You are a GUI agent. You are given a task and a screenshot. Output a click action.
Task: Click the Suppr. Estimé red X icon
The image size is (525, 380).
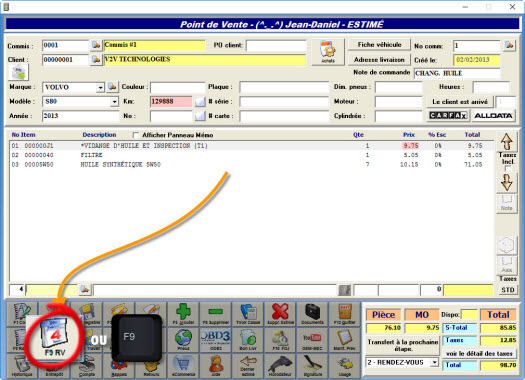click(x=280, y=314)
